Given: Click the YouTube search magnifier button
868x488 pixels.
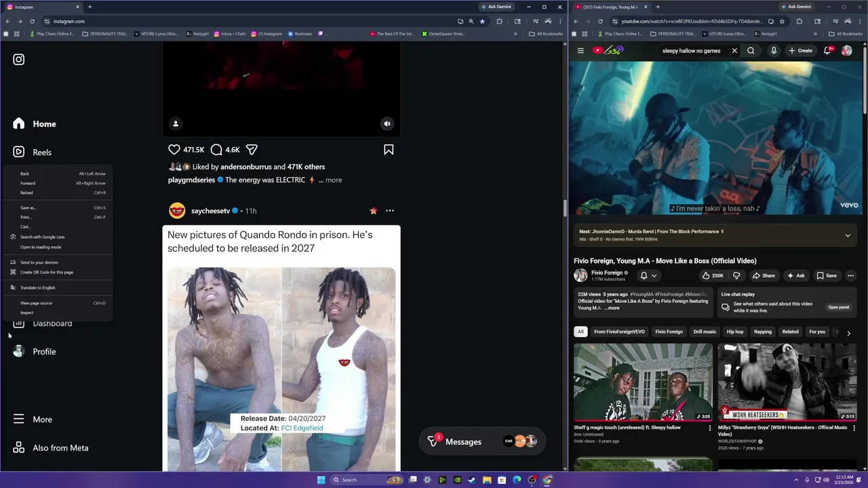Looking at the screenshot, I should [751, 51].
